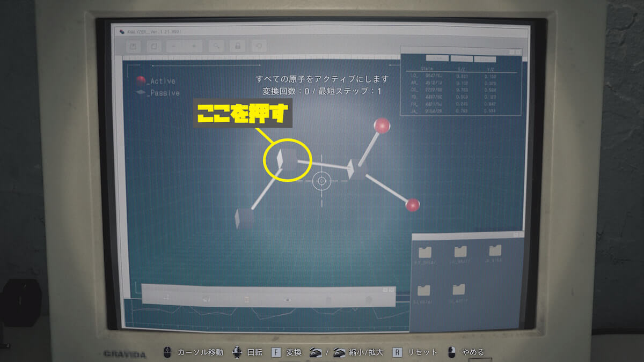Toggle the lower-left passive cube atom
The width and height of the screenshot is (644, 362).
tap(244, 218)
